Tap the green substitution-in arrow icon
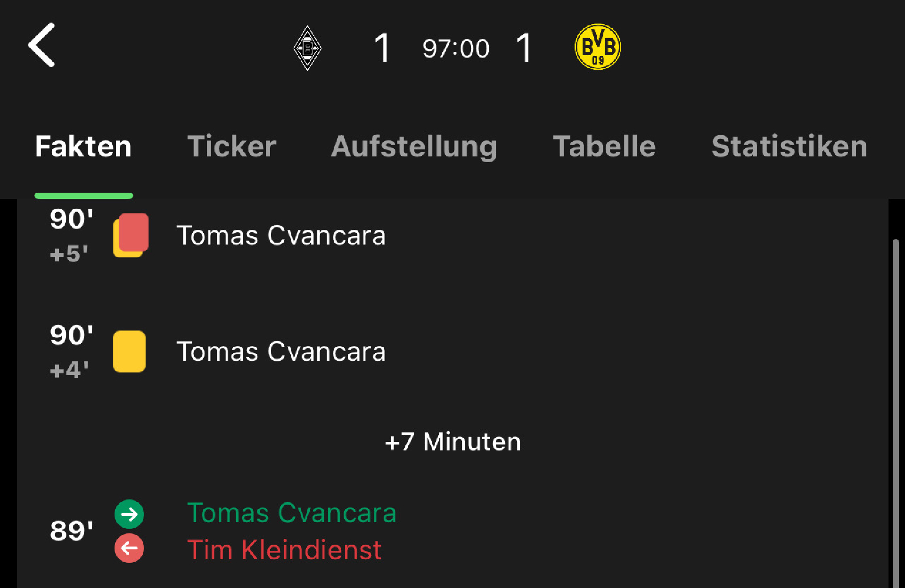Image resolution: width=905 pixels, height=588 pixels. 129,514
